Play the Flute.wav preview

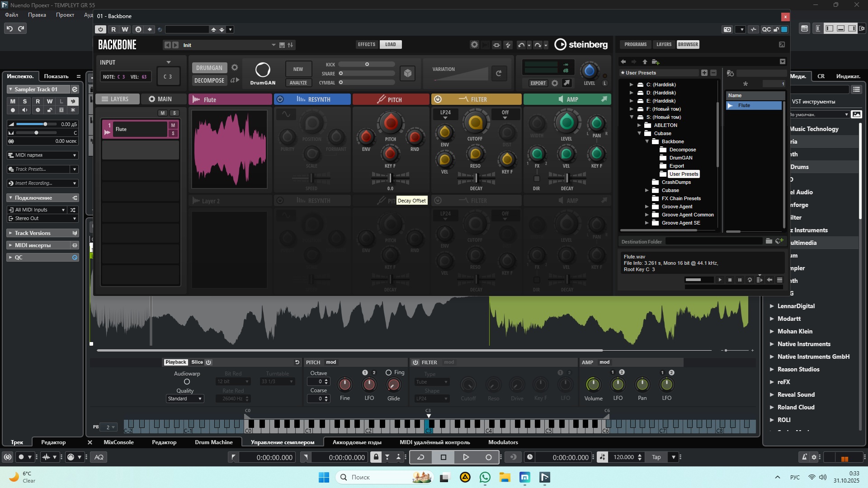[720, 280]
